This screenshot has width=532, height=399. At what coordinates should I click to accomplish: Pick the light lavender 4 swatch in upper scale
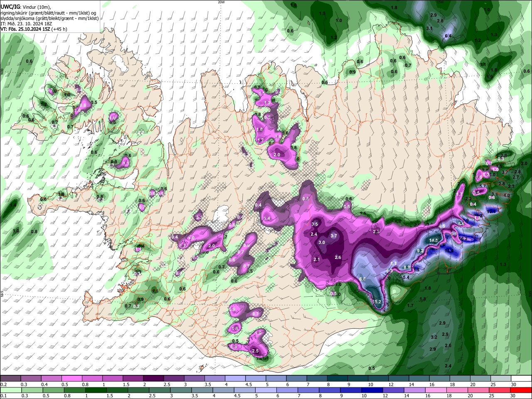pyautogui.click(x=235, y=378)
